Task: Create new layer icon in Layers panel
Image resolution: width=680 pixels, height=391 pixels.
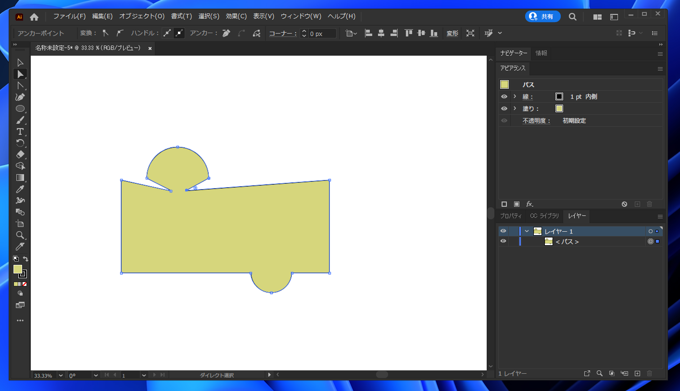Action: [x=637, y=373]
